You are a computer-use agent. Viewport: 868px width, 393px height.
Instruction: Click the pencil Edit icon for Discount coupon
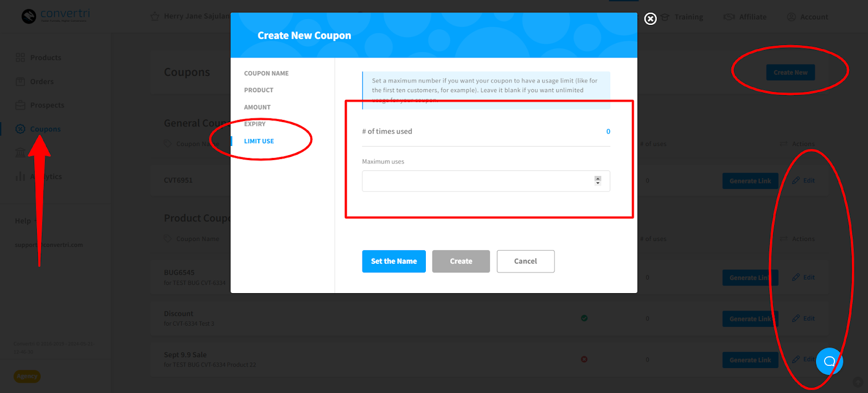[x=796, y=319]
